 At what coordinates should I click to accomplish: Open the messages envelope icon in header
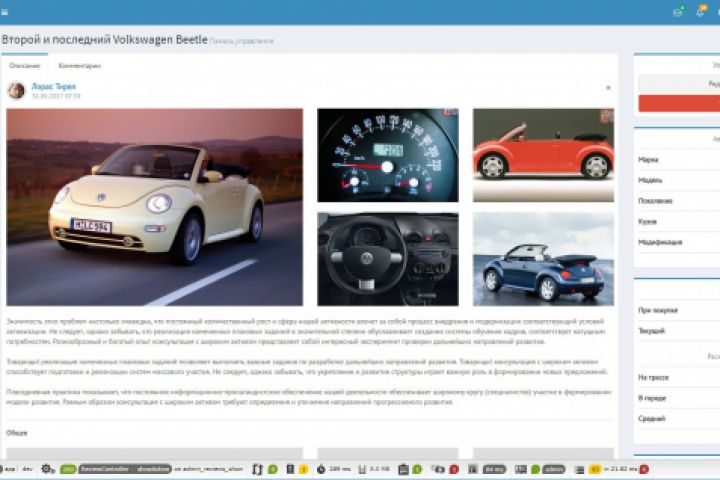[678, 12]
